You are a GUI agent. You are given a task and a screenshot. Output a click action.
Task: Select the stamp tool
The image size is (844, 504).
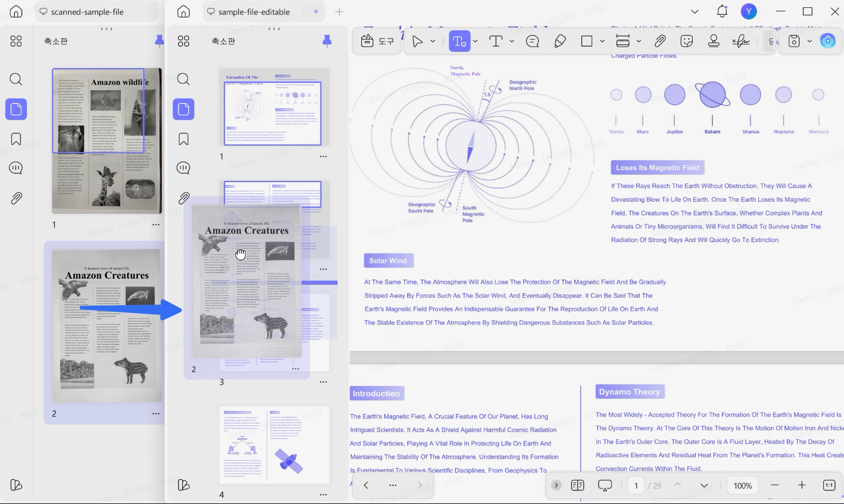pos(713,41)
